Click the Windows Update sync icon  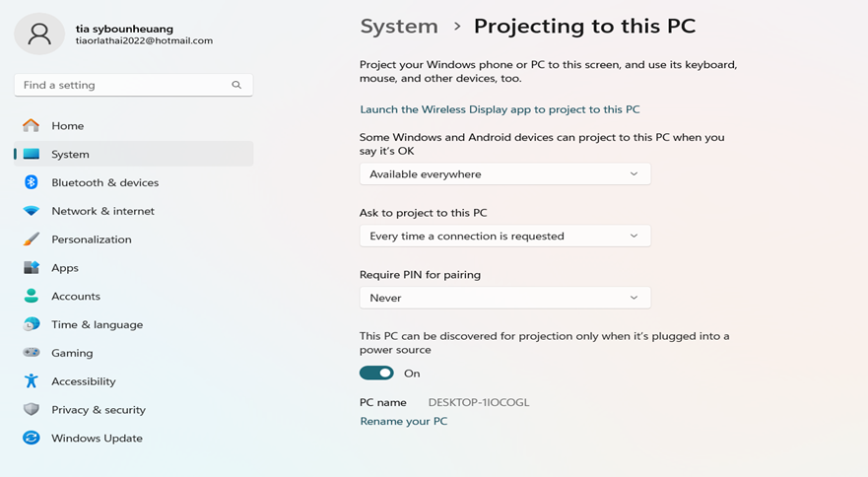pyautogui.click(x=32, y=438)
